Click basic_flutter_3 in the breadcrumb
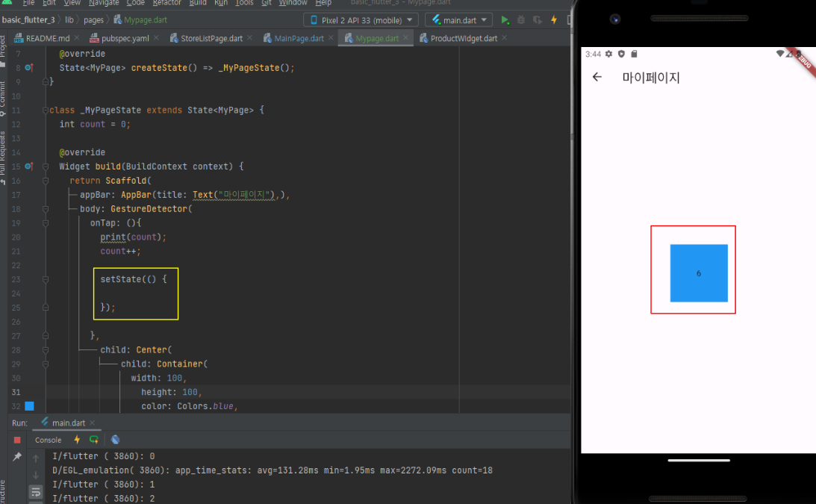This screenshot has height=504, width=816. [28, 19]
